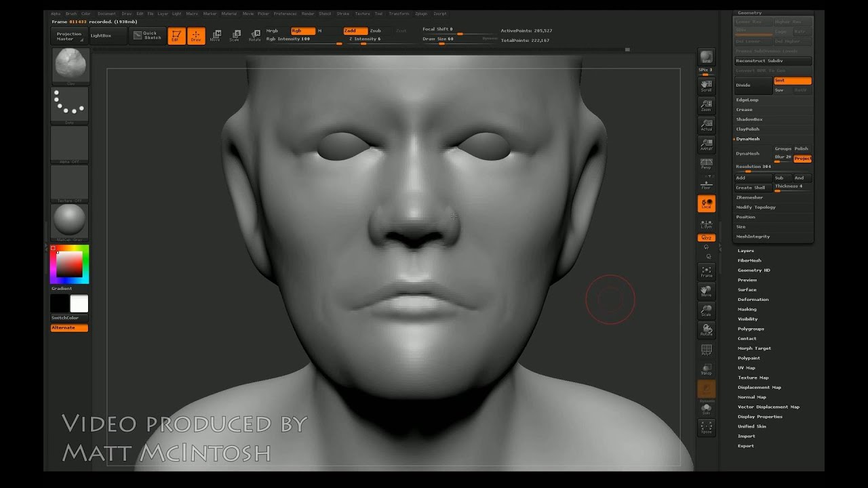Click the Actual size icon
Image resolution: width=868 pixels, height=488 pixels.
pyautogui.click(x=706, y=125)
